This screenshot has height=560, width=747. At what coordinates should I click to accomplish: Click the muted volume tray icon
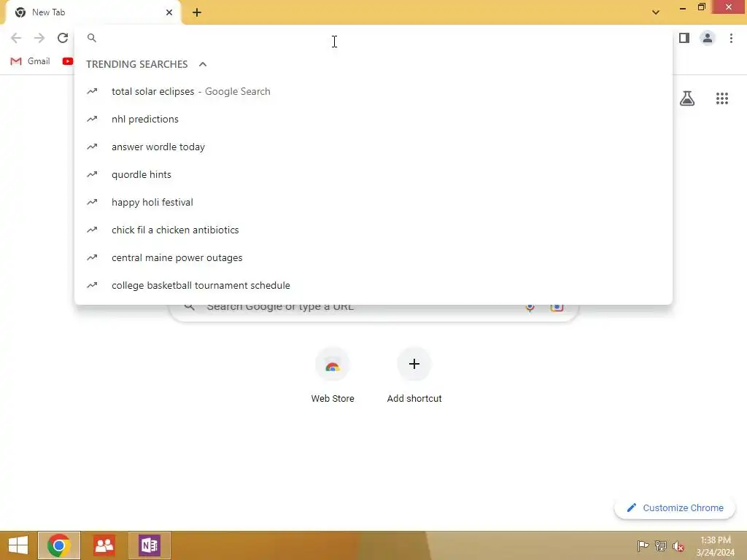pyautogui.click(x=678, y=545)
